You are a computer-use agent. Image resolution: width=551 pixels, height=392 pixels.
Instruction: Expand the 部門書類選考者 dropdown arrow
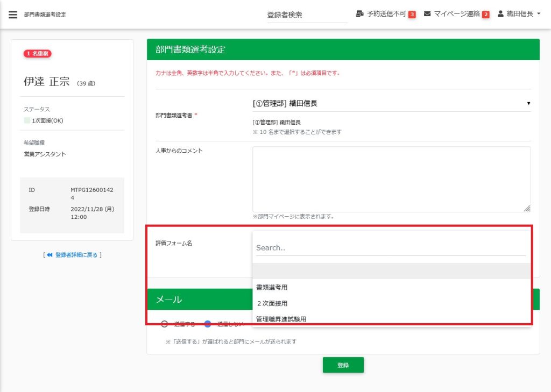click(528, 103)
